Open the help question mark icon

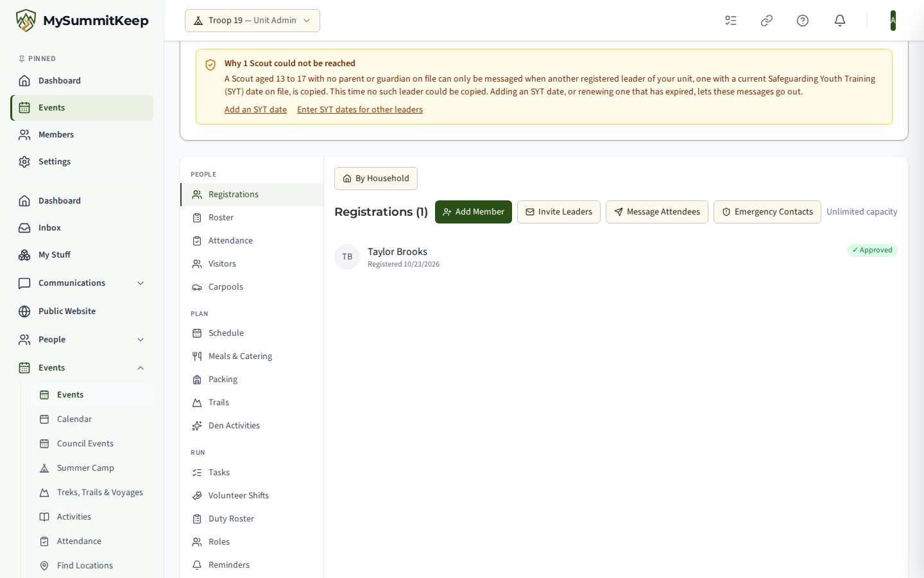(803, 21)
